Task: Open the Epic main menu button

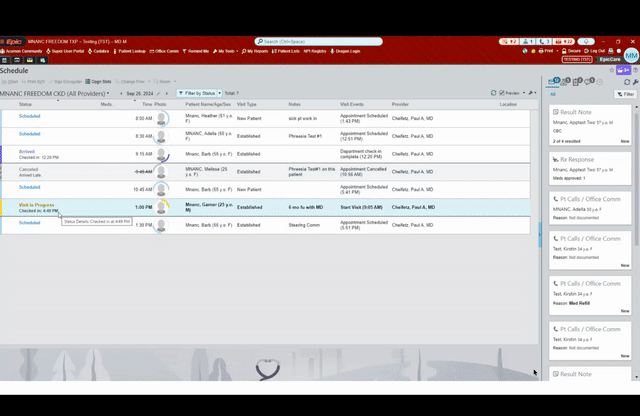Action: pos(13,42)
